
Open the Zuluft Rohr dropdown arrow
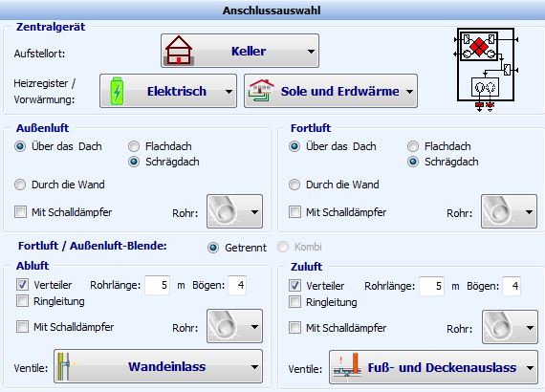point(530,327)
